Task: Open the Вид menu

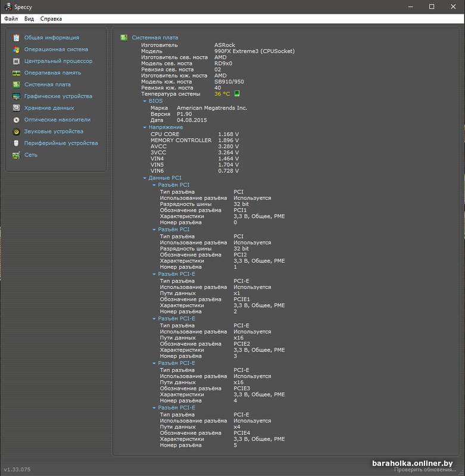Action: 29,19
